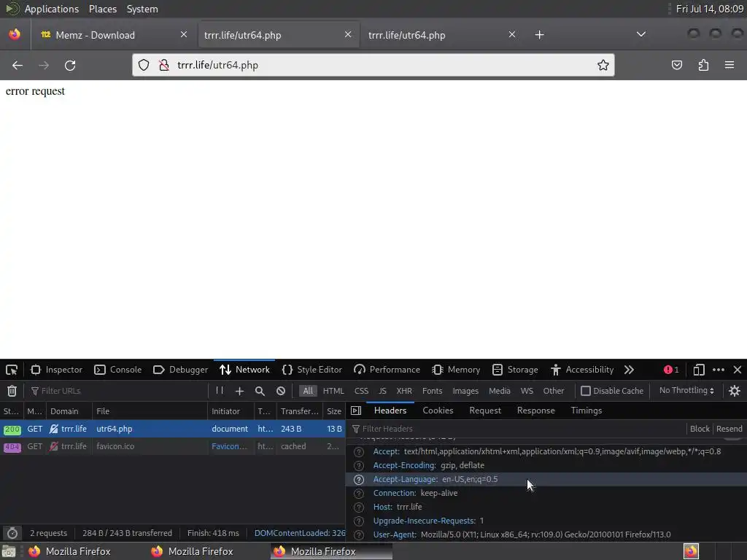This screenshot has height=560, width=747.
Task: Open the Style Editor tab
Action: tap(312, 370)
